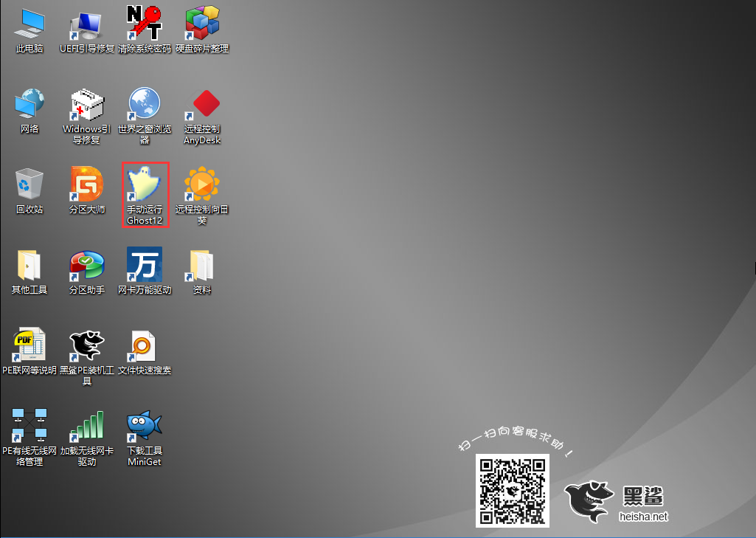Select the 其他工具 folder

pyautogui.click(x=30, y=266)
